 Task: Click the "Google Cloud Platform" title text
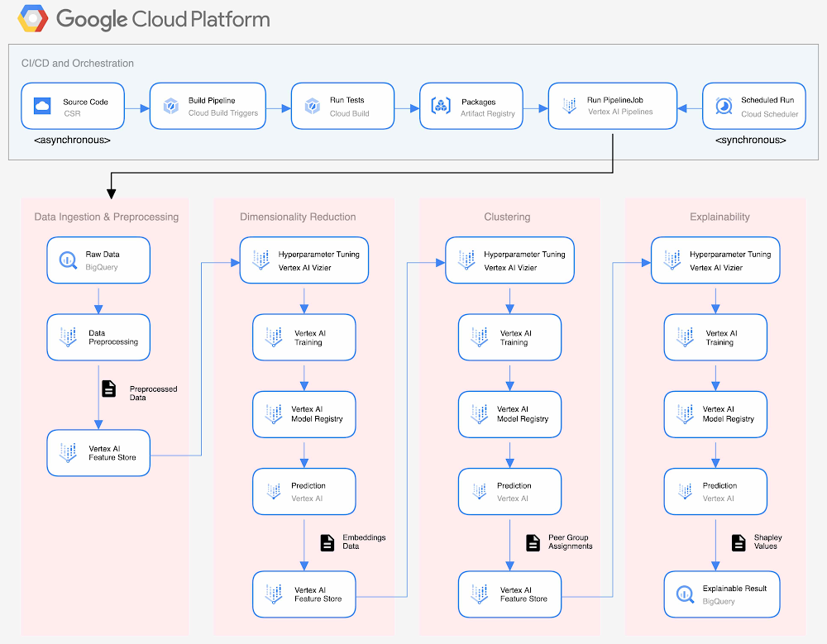[x=163, y=20]
